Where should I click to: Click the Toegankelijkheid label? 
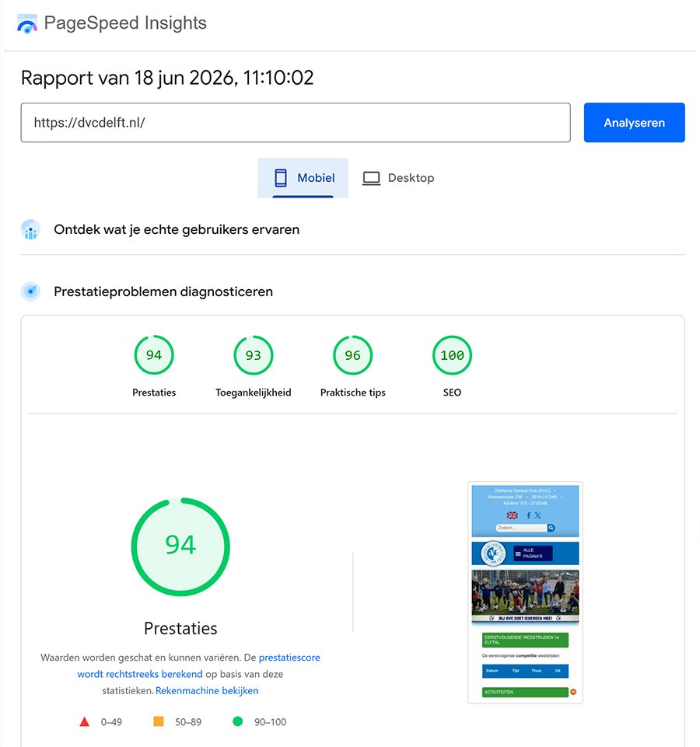[254, 393]
